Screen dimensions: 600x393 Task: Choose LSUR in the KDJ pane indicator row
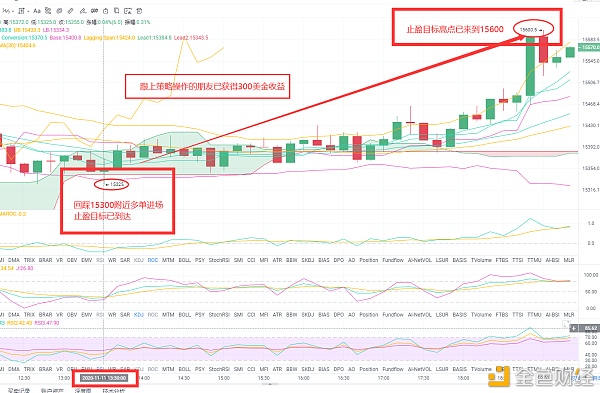442,315
